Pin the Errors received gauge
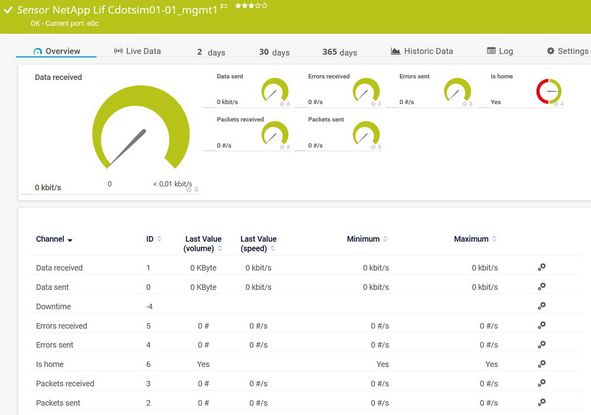 (380, 104)
